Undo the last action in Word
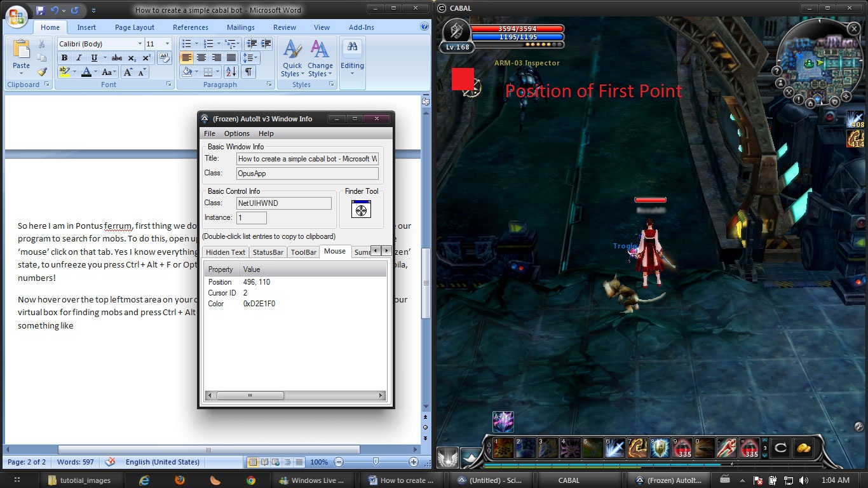 (x=55, y=10)
